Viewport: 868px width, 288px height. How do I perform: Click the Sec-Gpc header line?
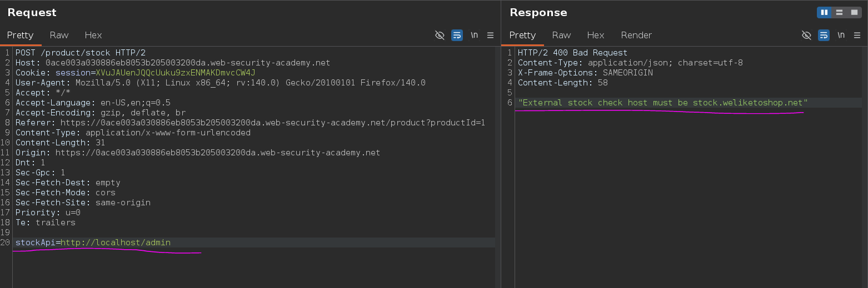40,173
